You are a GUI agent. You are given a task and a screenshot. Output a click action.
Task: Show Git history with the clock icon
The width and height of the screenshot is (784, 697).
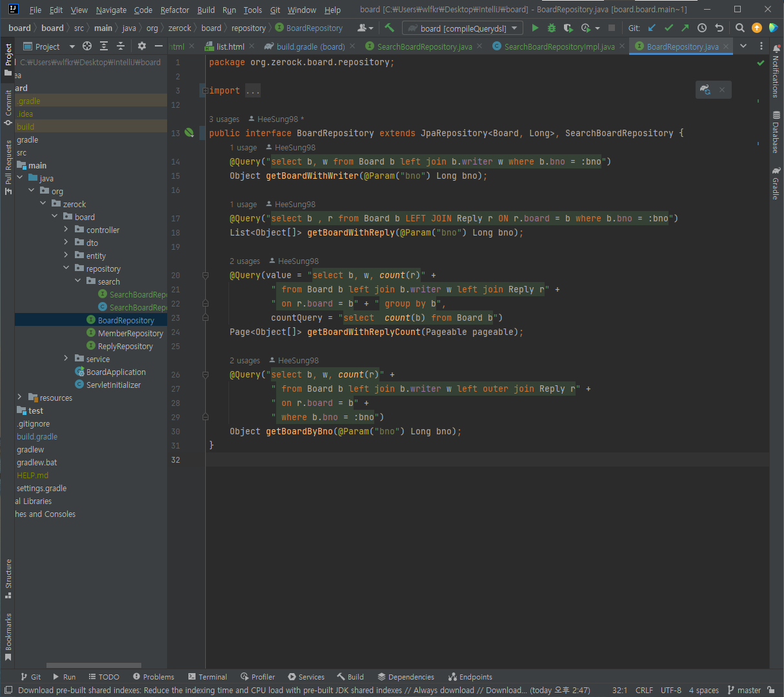[702, 28]
